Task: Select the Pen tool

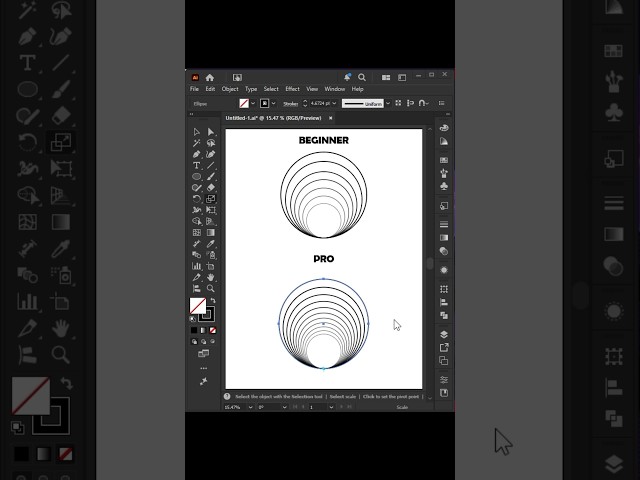Action: click(196, 154)
